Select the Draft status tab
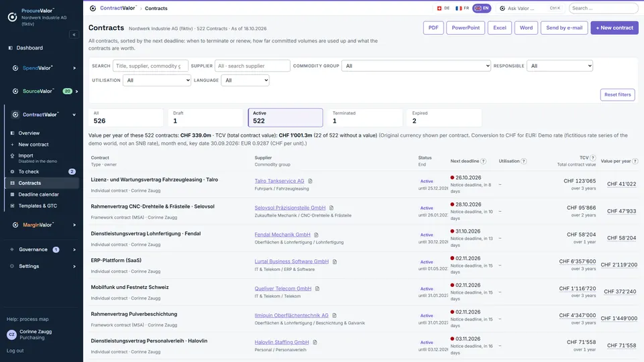 (205, 117)
